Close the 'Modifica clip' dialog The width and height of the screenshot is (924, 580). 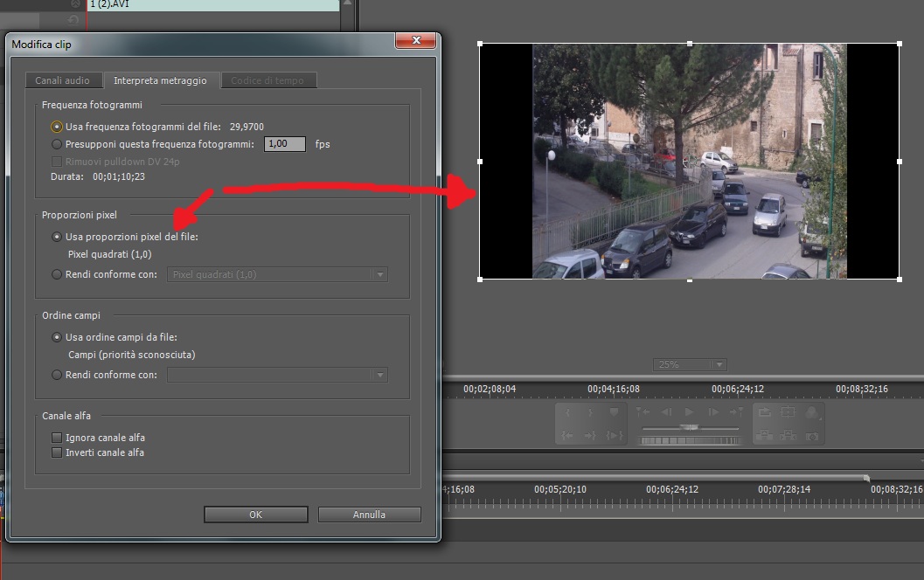point(416,40)
